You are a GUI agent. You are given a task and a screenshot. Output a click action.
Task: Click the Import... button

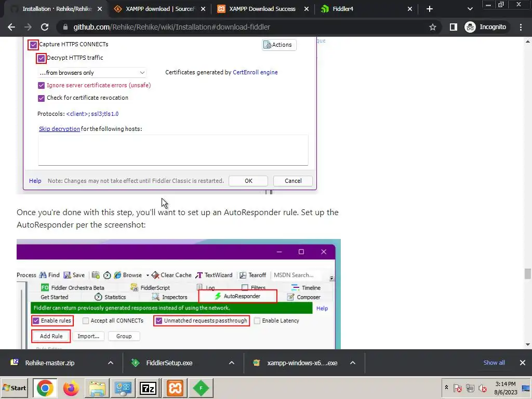coord(88,336)
